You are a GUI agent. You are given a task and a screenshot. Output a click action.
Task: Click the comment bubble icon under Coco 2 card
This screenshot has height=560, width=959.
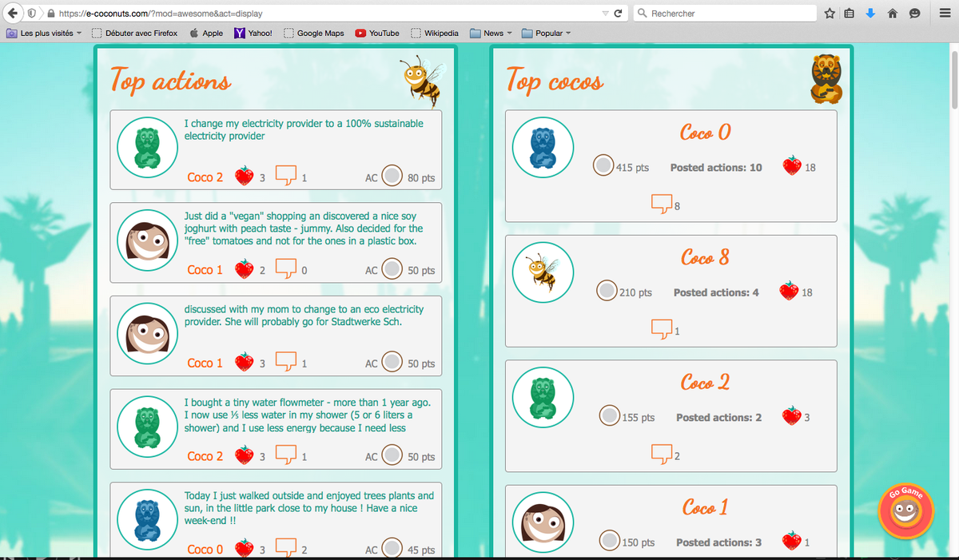point(663,454)
